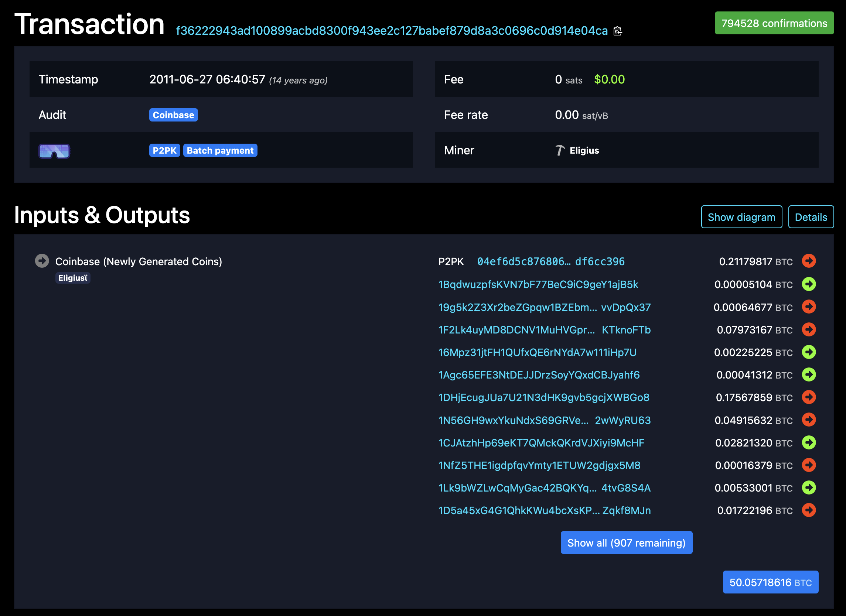Click the Batch payment tag
The width and height of the screenshot is (846, 616).
[x=220, y=150]
